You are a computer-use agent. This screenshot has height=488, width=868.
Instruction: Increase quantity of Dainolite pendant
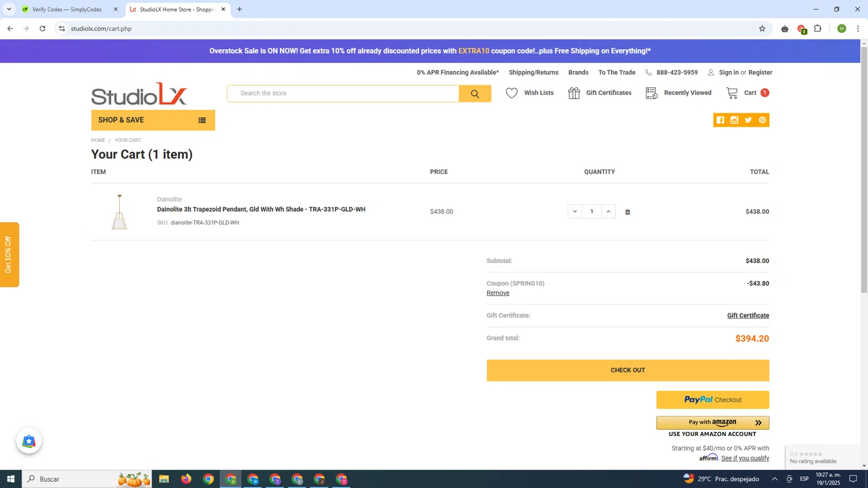(x=608, y=212)
